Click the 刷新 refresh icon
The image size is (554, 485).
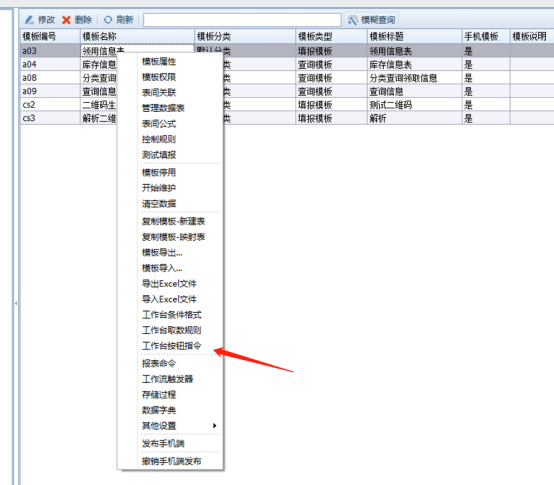[x=108, y=20]
